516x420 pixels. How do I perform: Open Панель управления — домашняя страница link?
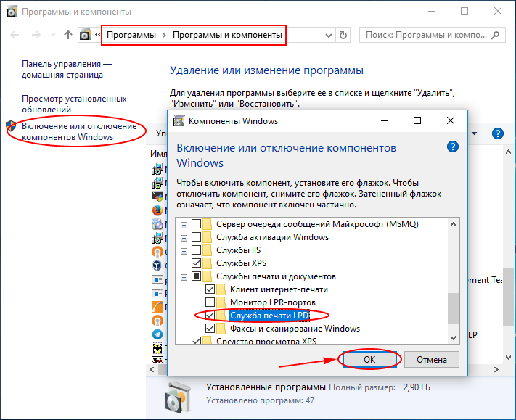[67, 70]
